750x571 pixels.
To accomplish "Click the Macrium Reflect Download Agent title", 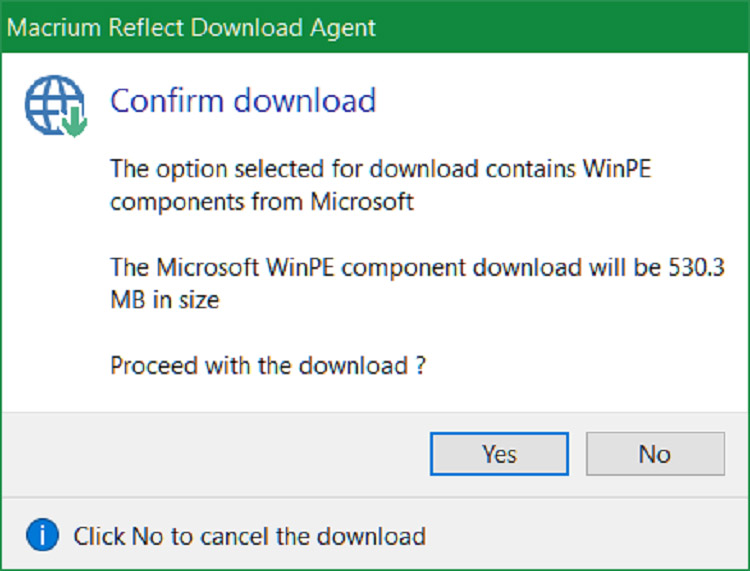I will pos(192,27).
